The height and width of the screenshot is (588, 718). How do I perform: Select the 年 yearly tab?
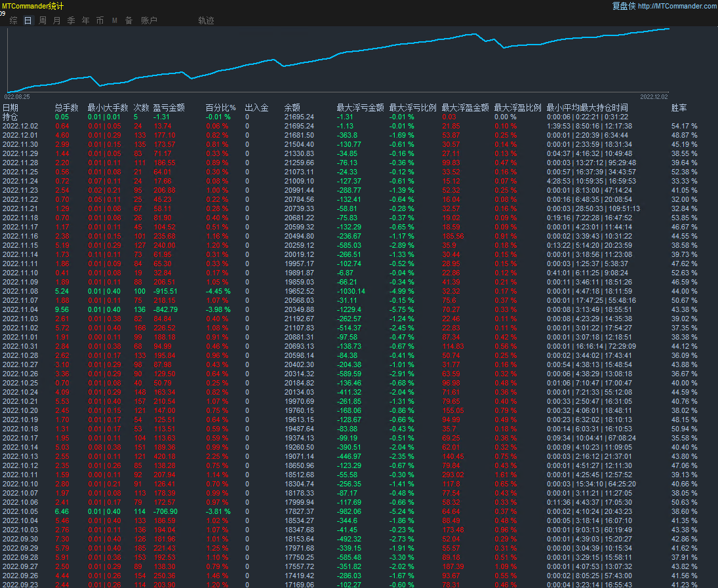86,20
